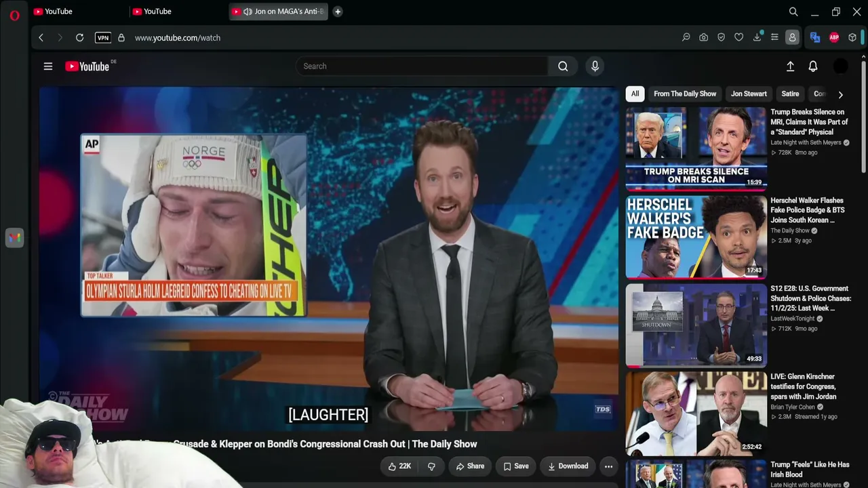Mute the audio of the playing tab
Viewport: 868px width, 488px height.
248,12
